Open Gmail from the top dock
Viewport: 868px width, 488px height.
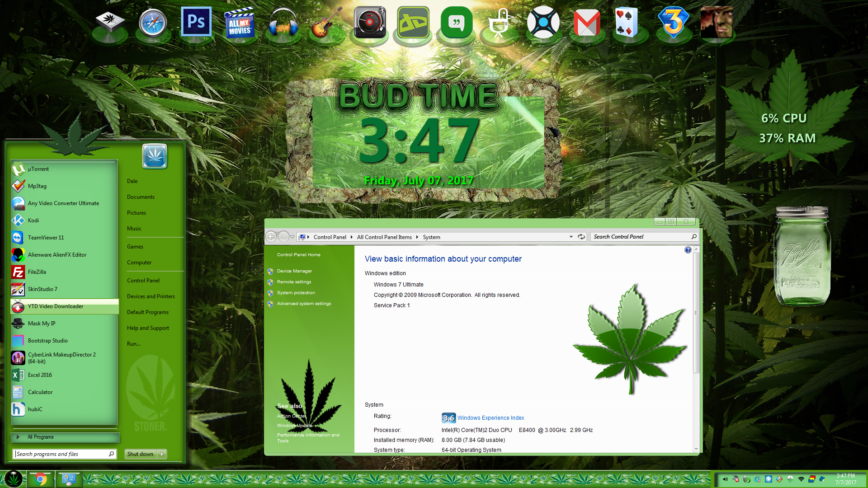coord(587,23)
